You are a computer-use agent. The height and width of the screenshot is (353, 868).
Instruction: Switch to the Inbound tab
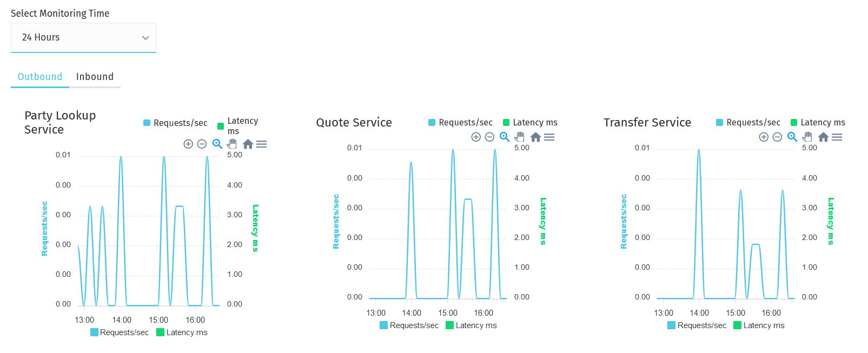click(95, 76)
